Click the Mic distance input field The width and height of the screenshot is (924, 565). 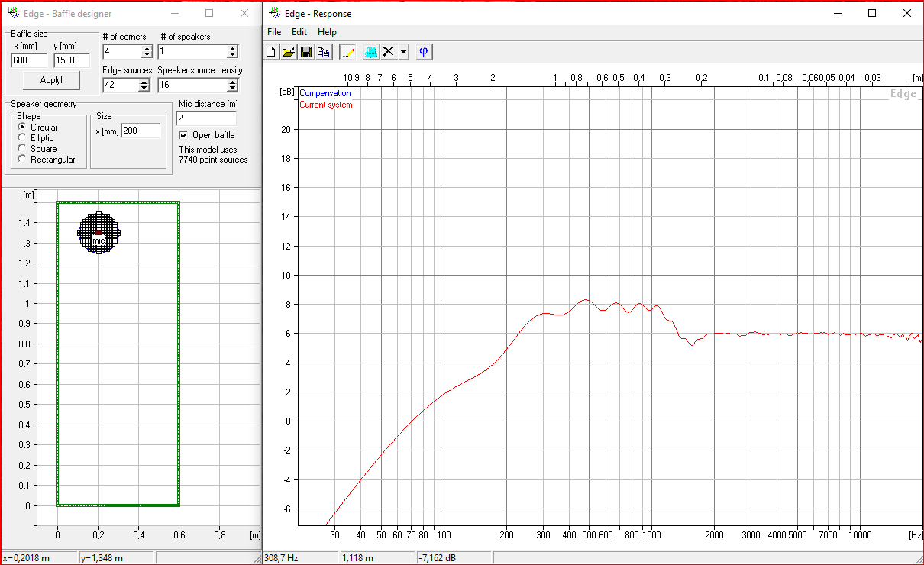click(x=206, y=118)
